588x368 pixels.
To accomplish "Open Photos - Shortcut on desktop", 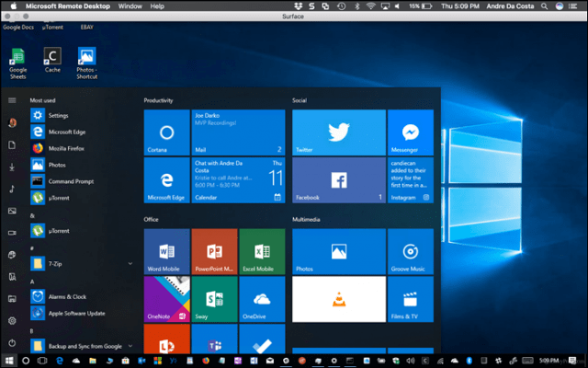I will (x=87, y=63).
